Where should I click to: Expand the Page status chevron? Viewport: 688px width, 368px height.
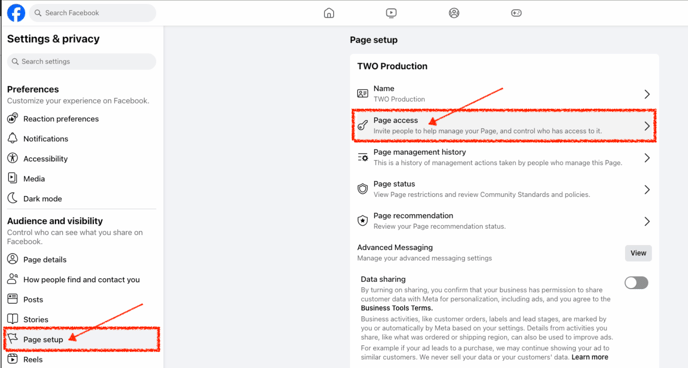click(x=647, y=190)
